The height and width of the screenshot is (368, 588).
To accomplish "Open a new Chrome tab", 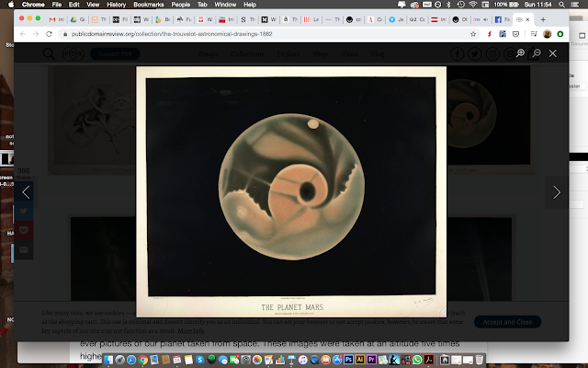I will pos(543,19).
